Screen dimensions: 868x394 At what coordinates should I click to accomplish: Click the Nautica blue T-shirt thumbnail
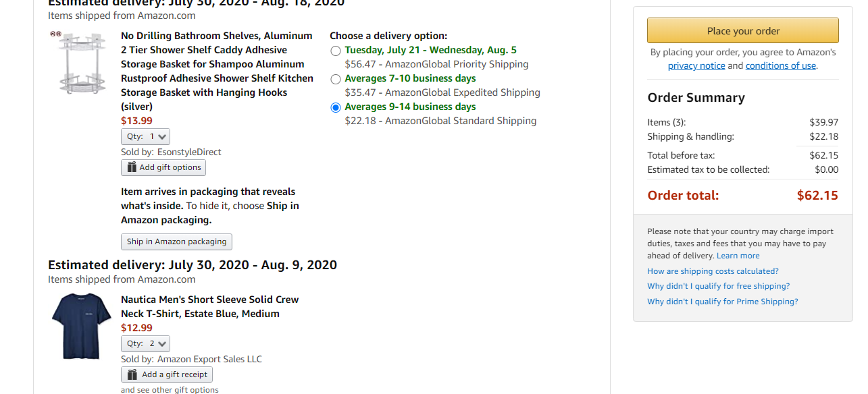tap(81, 327)
